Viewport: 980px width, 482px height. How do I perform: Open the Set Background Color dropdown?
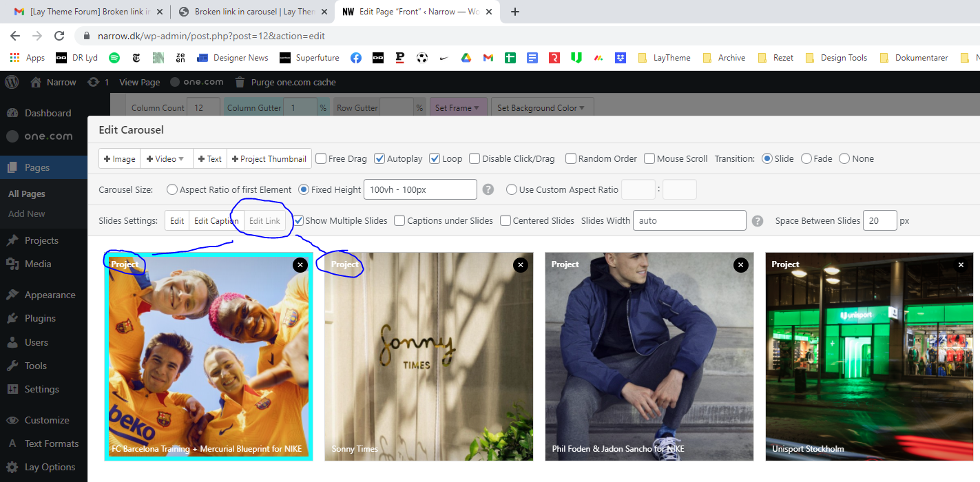click(x=541, y=108)
